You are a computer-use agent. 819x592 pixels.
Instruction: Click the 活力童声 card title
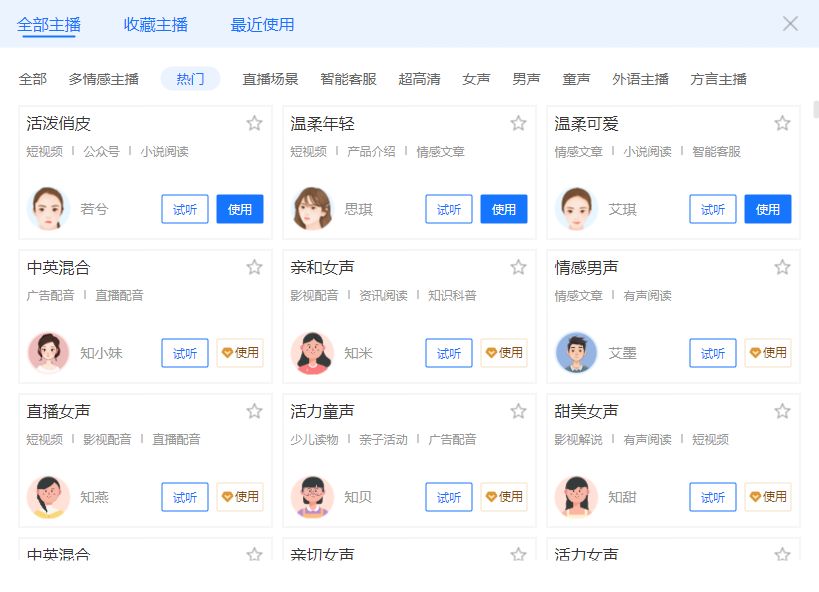(x=322, y=412)
